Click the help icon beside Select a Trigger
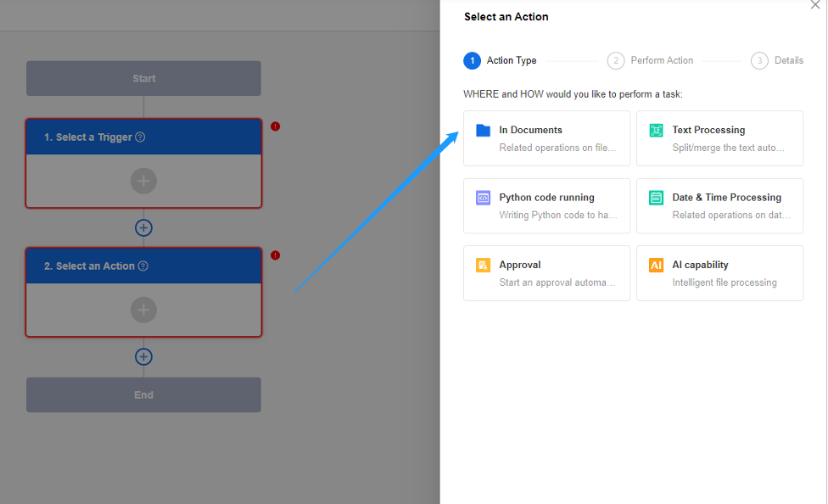The height and width of the screenshot is (504, 828). coord(140,137)
